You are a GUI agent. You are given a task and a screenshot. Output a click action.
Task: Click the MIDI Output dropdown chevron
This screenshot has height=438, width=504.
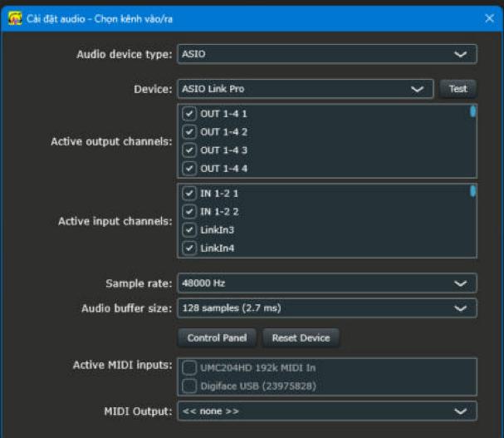coord(460,411)
